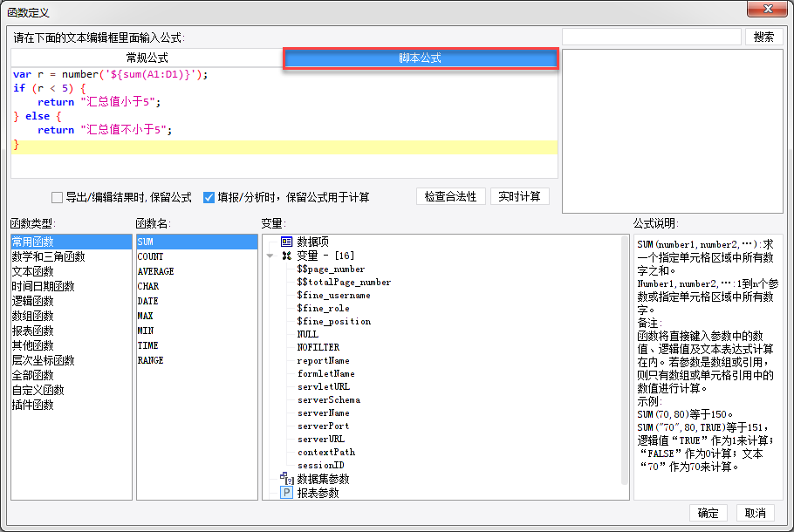Select the NULL variable
This screenshot has width=794, height=532.
pyautogui.click(x=307, y=334)
